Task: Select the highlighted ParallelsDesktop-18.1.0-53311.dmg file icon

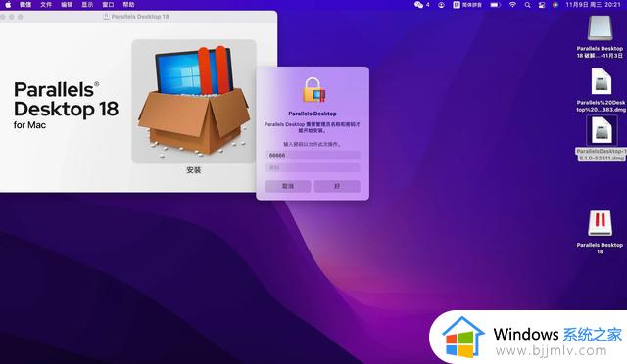Action: tap(602, 130)
